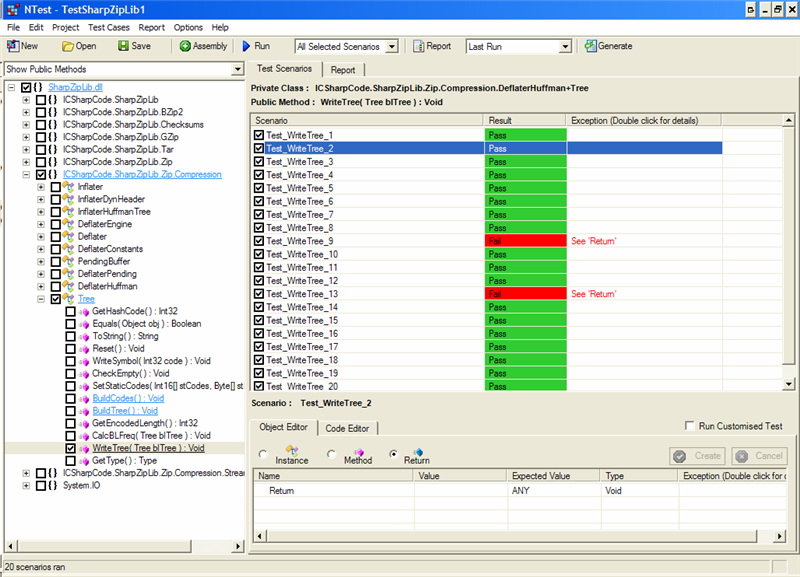Expand the System.IO namespace node

[26, 486]
